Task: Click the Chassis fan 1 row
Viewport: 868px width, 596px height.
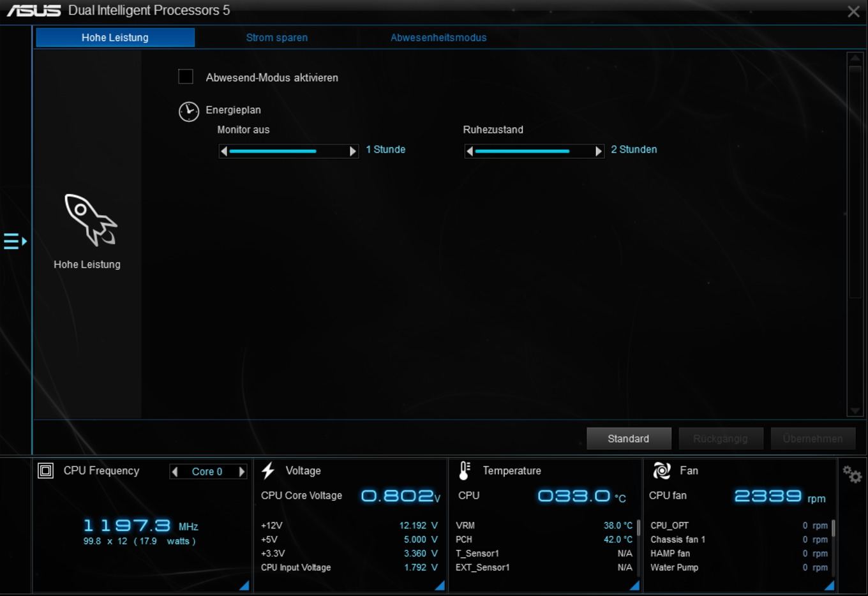Action: tap(739, 540)
